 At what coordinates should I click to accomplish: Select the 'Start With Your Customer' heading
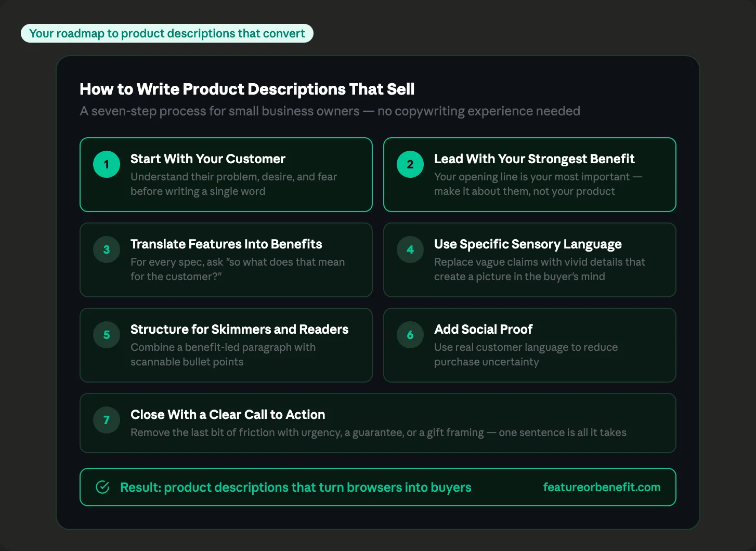coord(208,159)
